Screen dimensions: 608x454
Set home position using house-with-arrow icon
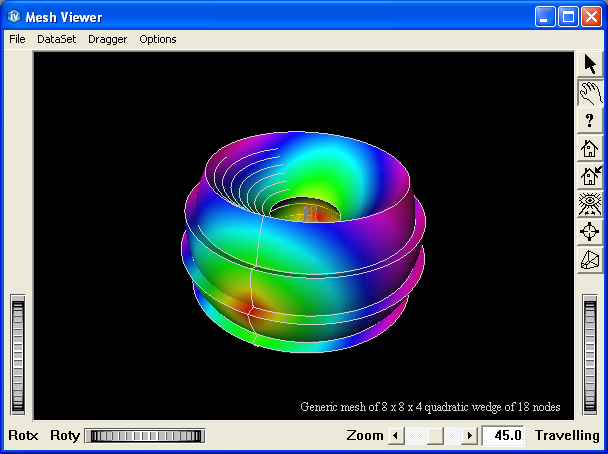[x=590, y=177]
